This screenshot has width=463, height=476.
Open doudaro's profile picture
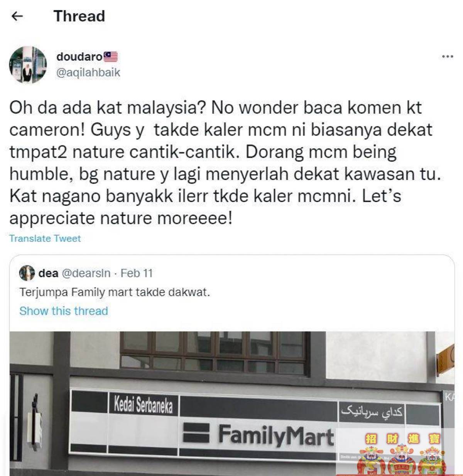(x=28, y=65)
